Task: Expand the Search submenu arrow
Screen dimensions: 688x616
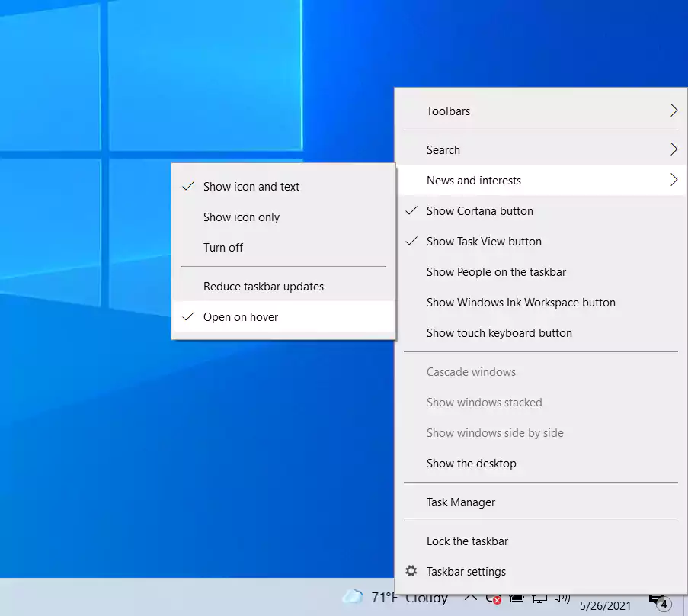Action: (x=674, y=149)
